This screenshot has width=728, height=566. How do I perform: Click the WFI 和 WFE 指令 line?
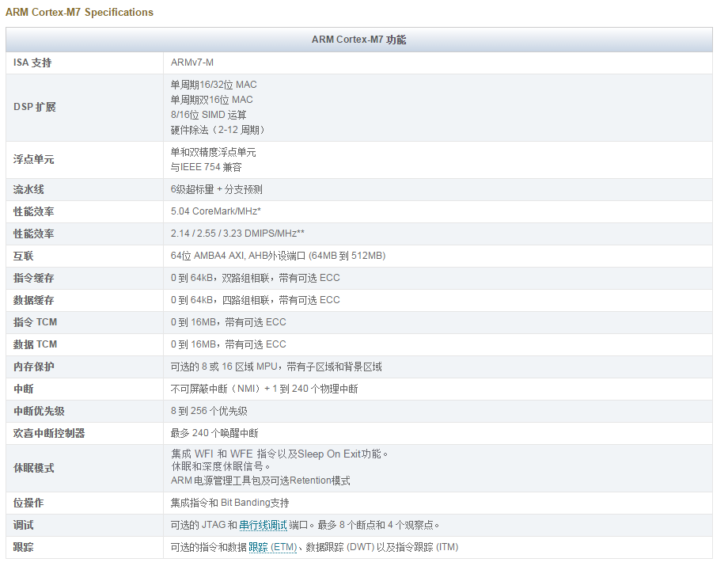pos(279,454)
